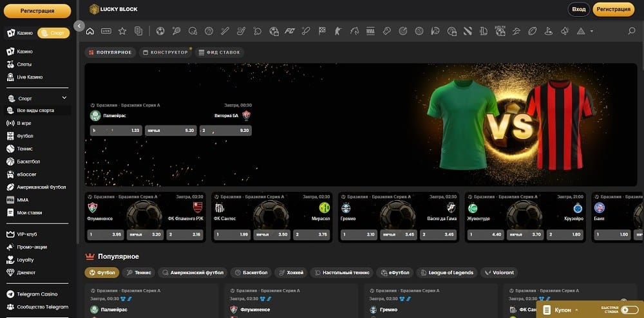Image resolution: width=644 pixels, height=318 pixels.
Task: Filter popular by the League of Legends pill
Action: tap(447, 272)
